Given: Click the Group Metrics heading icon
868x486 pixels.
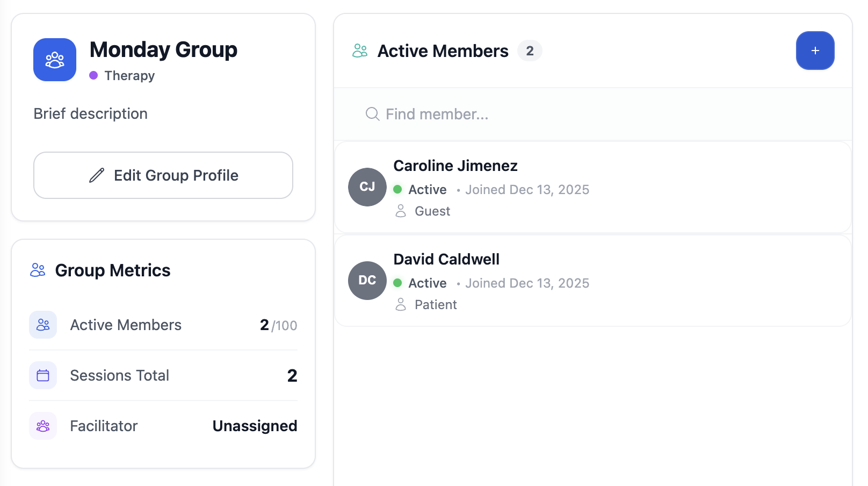Looking at the screenshot, I should [38, 270].
